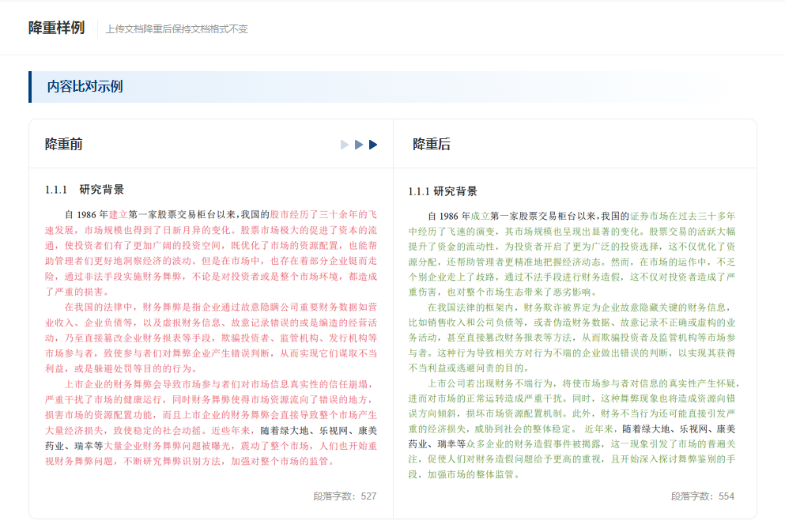
Task: Click the dark blue arrow icon
Action: pyautogui.click(x=373, y=145)
